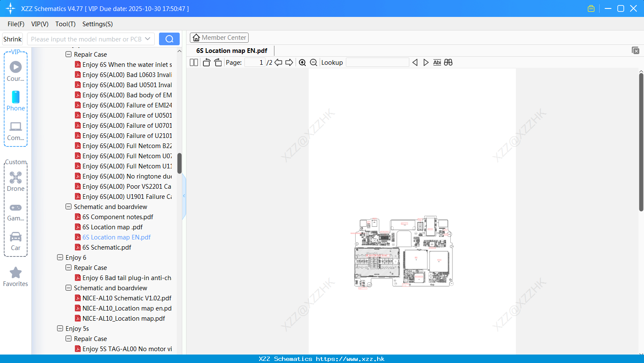Open the model number dropdown arrow
644x363 pixels.
tap(148, 39)
